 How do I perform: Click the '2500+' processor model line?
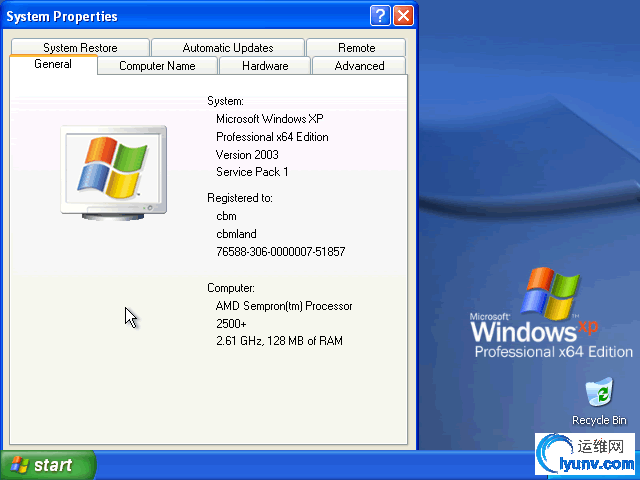pos(231,324)
